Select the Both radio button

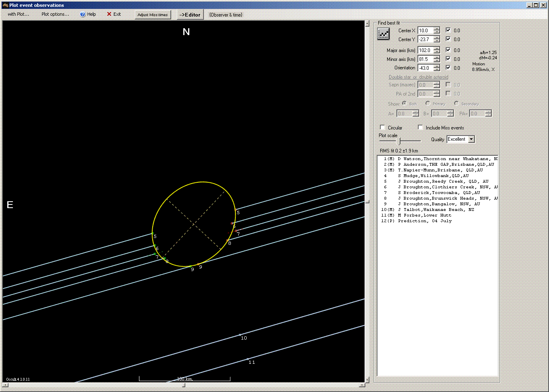pos(404,103)
